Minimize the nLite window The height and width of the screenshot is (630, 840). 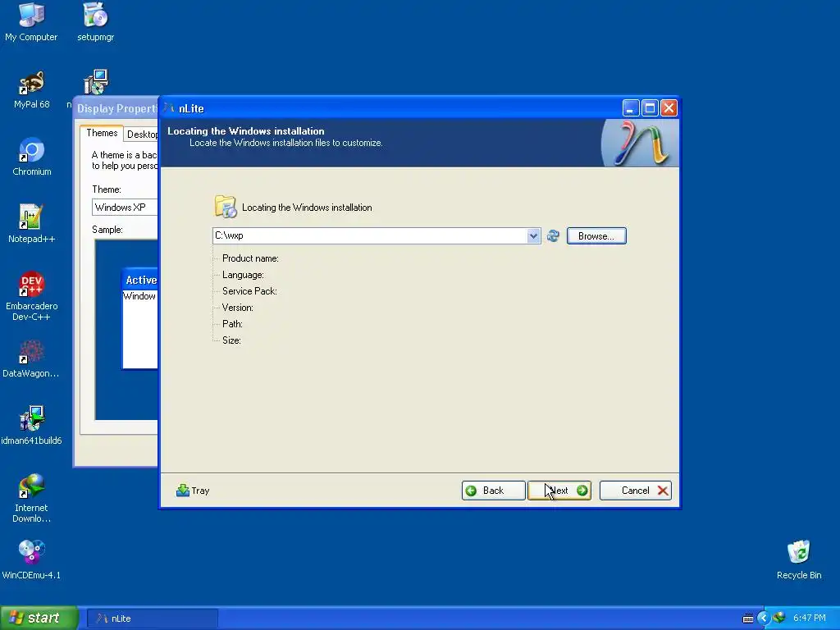click(x=631, y=108)
